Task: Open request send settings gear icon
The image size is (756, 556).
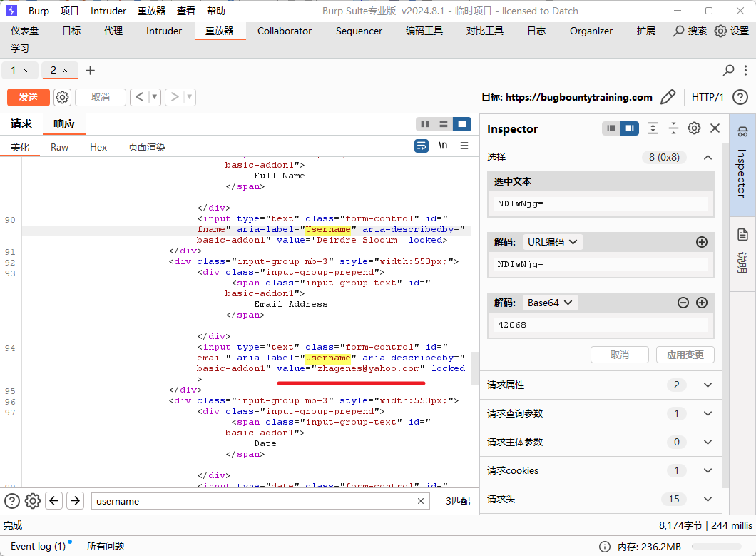Action: [62, 97]
